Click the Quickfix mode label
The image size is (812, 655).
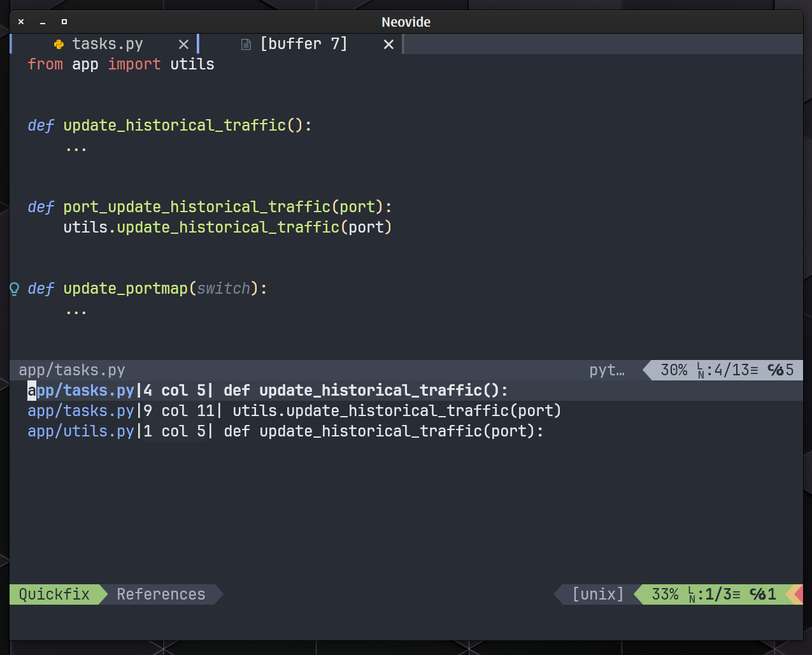click(x=54, y=594)
